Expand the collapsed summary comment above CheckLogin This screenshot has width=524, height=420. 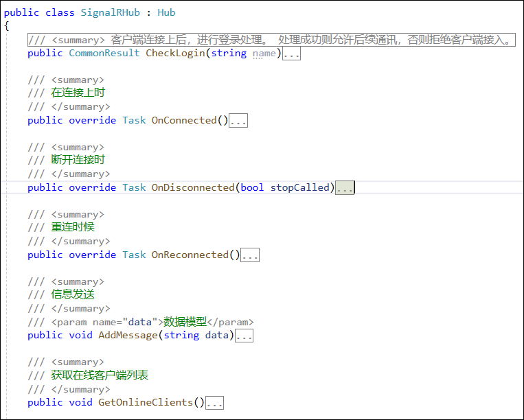pos(271,40)
